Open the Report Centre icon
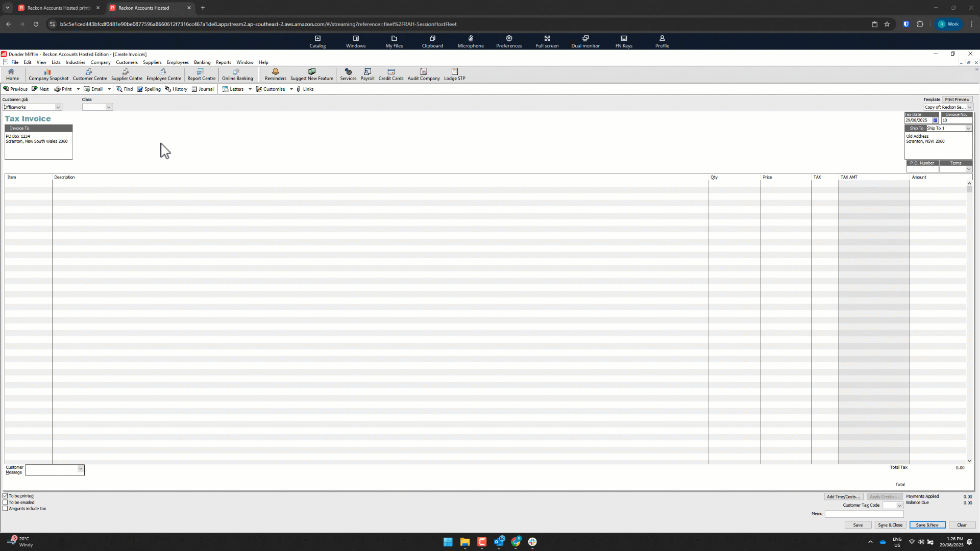This screenshot has width=980, height=551. pyautogui.click(x=201, y=74)
